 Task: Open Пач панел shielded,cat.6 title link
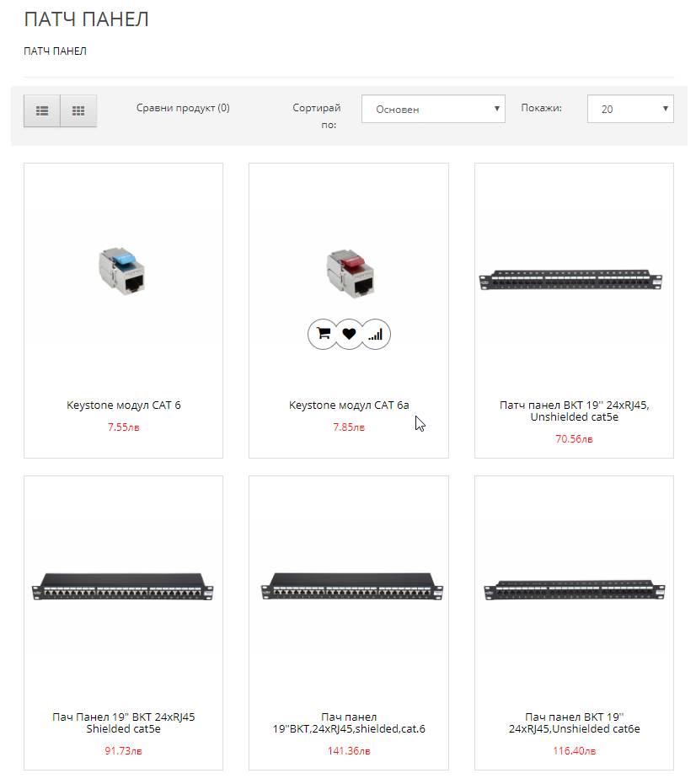coord(349,723)
